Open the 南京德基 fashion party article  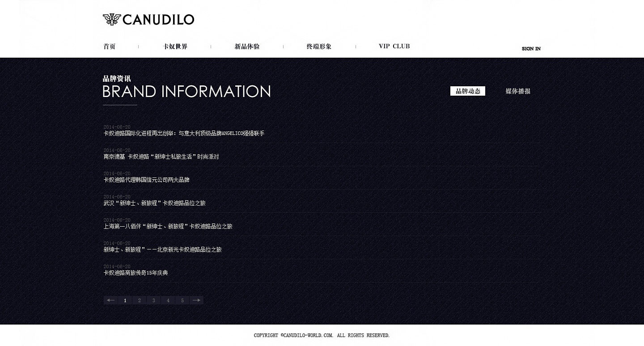[x=161, y=156]
